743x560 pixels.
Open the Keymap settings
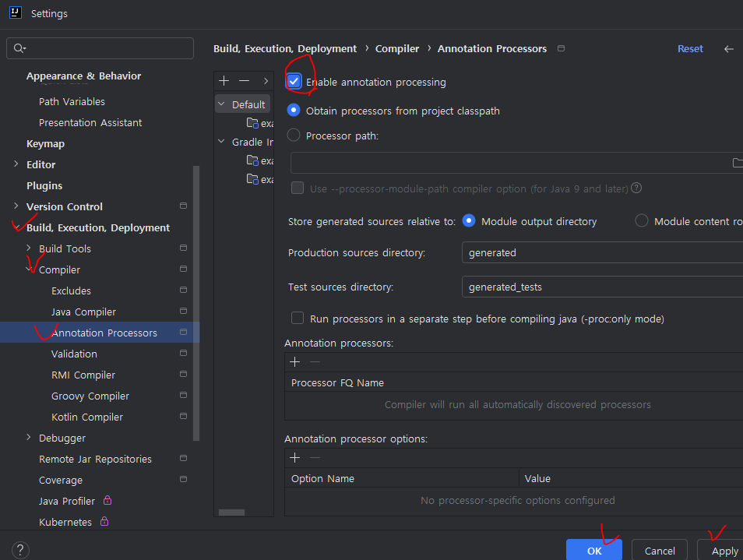click(x=45, y=143)
